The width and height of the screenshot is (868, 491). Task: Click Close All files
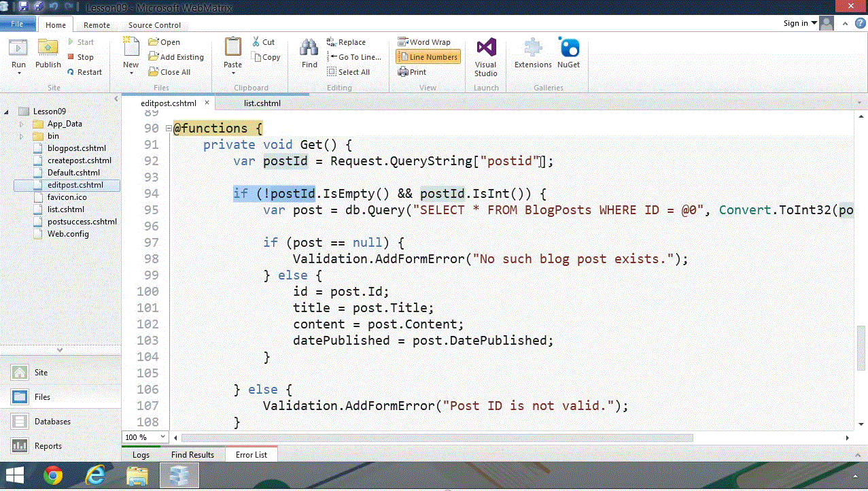(170, 72)
